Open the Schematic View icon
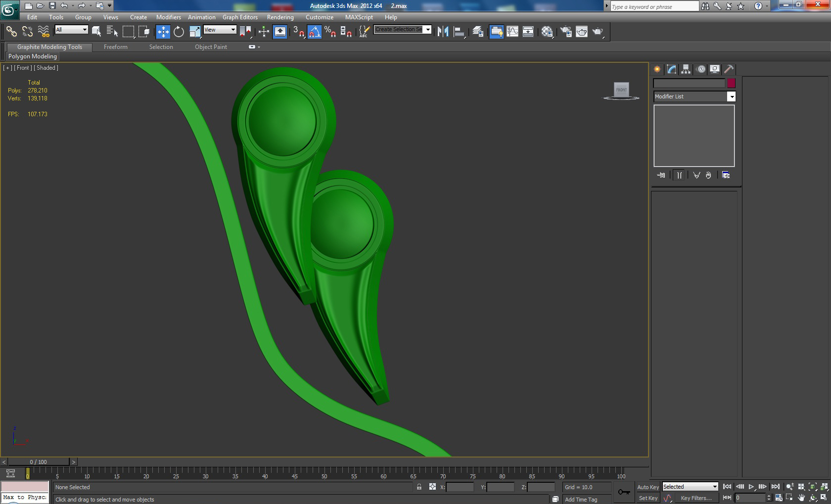Screen dimensions: 831x504 click(528, 32)
